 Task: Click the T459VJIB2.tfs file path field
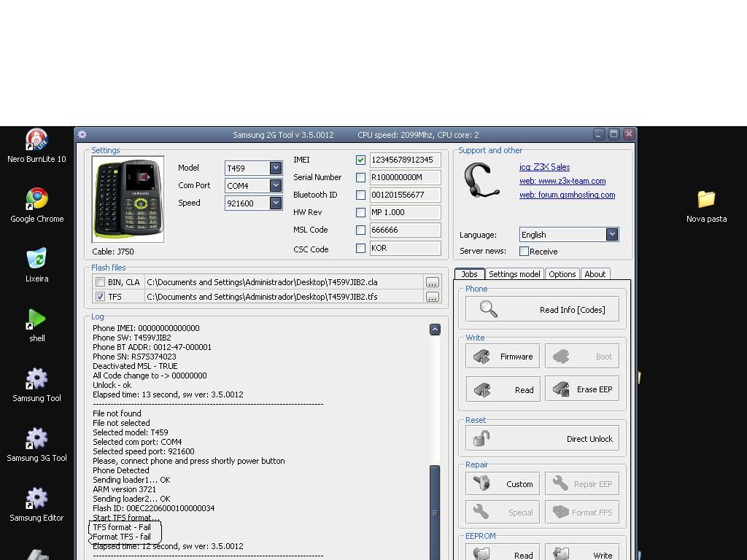[284, 297]
